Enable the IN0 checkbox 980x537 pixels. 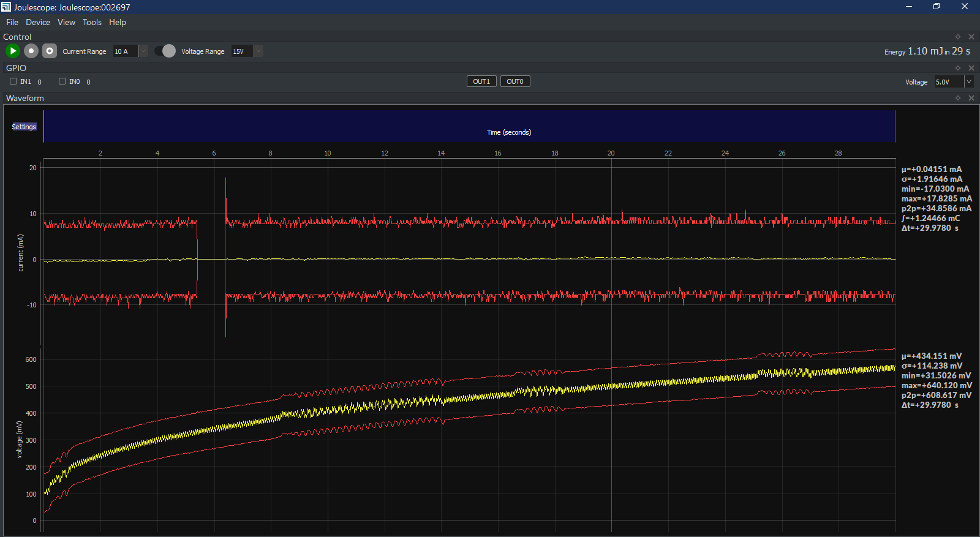[62, 81]
